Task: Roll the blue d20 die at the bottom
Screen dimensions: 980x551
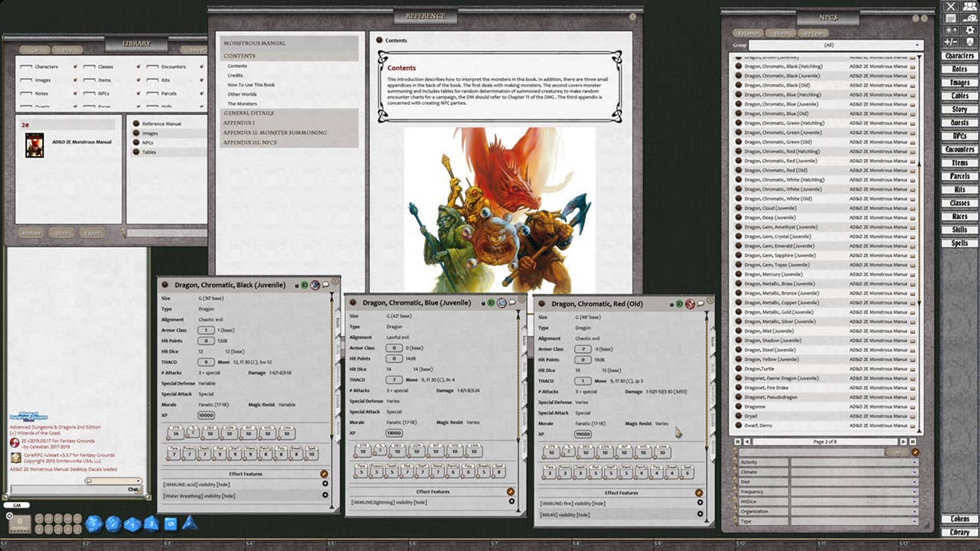Action: 93,524
